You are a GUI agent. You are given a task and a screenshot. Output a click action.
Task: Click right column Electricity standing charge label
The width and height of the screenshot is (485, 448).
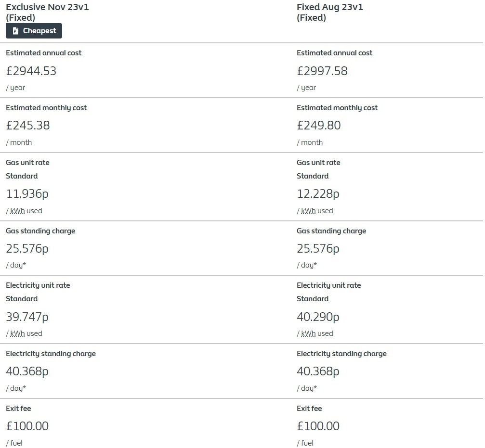click(342, 354)
